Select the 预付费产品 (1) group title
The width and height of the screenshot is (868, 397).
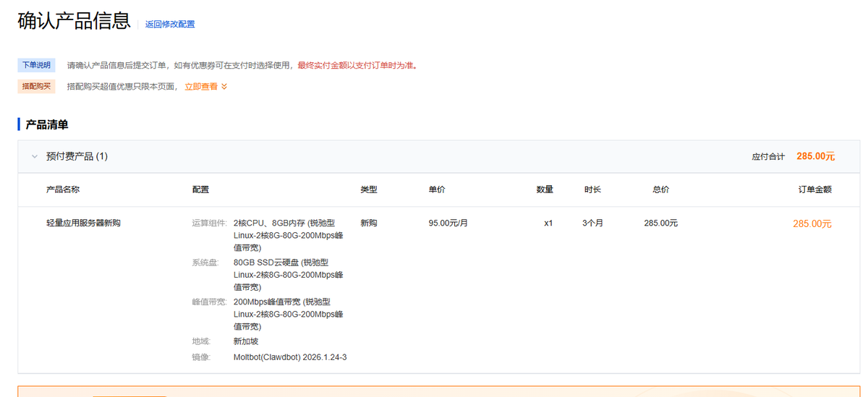(x=77, y=156)
